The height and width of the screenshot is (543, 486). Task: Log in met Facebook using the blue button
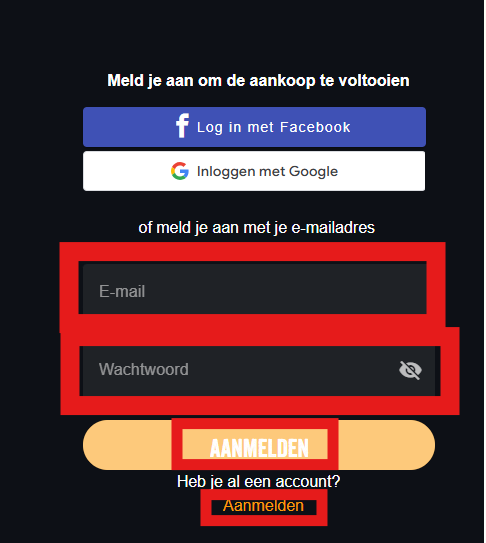click(x=254, y=127)
